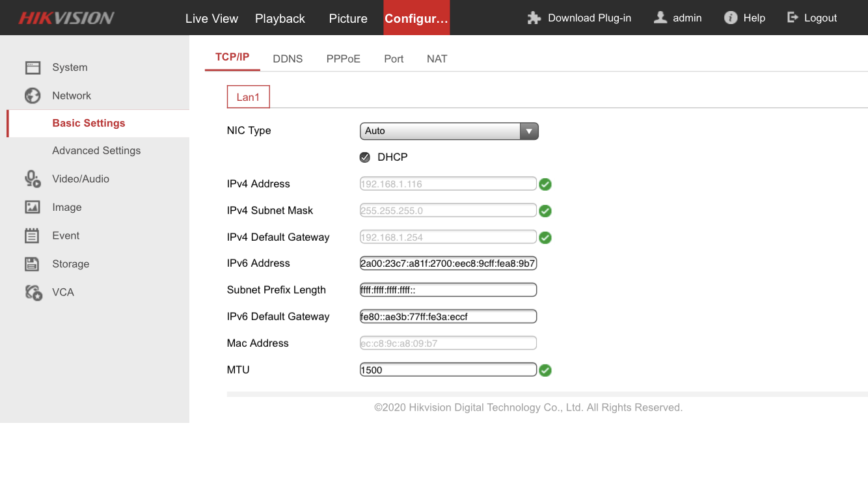Open the PPPoE tab

[343, 59]
